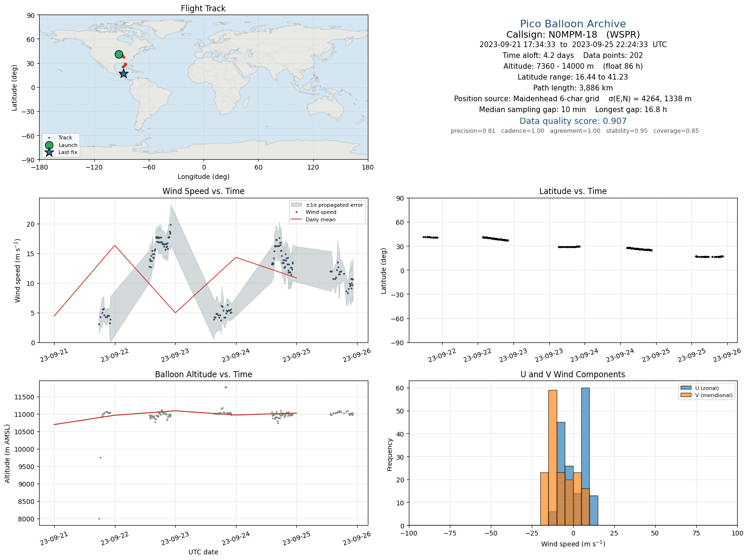Click the tallest blue U histogram bar
Image resolution: width=748 pixels, height=560 pixels.
tap(585, 456)
